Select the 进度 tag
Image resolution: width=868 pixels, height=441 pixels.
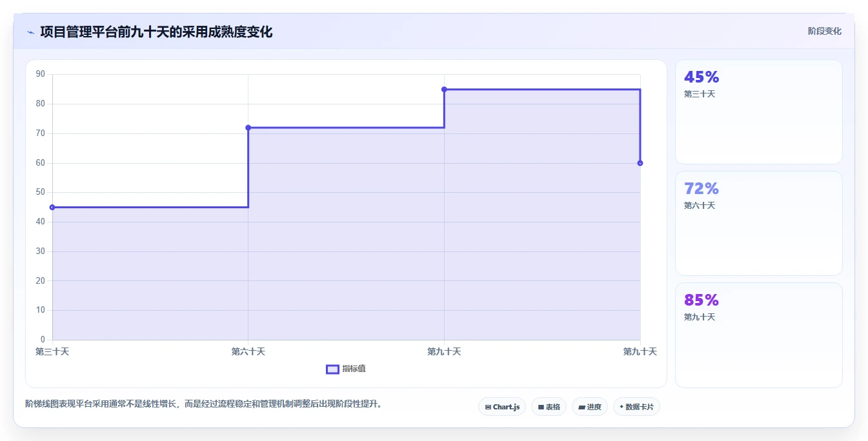pos(590,407)
